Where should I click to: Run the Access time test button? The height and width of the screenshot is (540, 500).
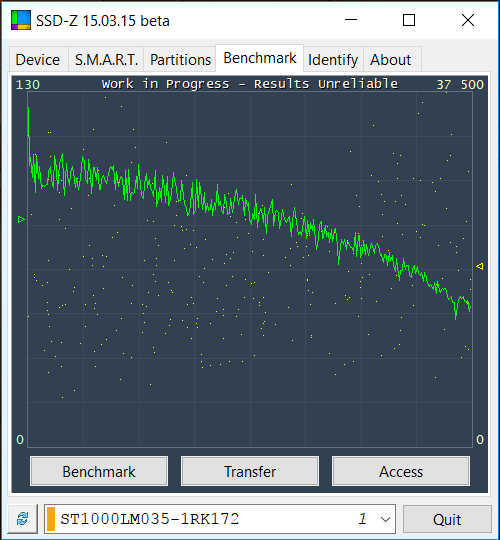401,471
